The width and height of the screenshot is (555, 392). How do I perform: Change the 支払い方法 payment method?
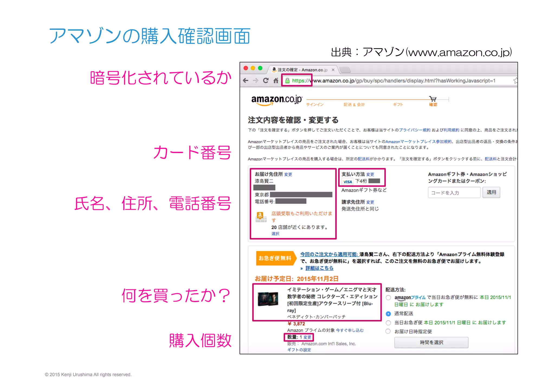point(370,175)
